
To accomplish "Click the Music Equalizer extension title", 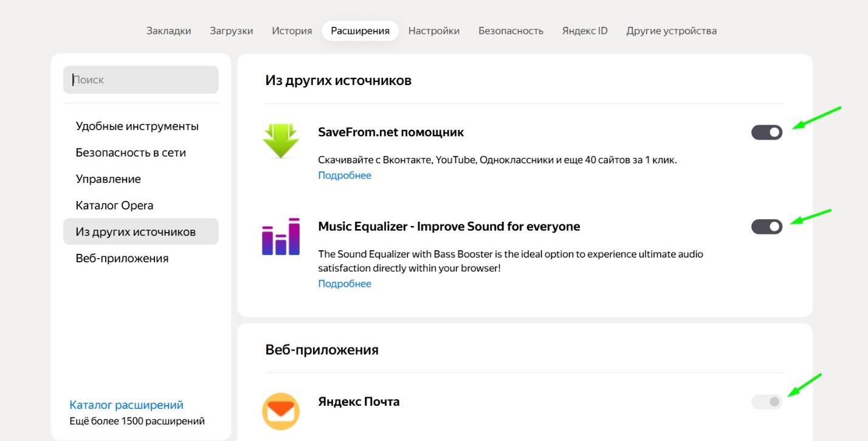I will pyautogui.click(x=449, y=227).
